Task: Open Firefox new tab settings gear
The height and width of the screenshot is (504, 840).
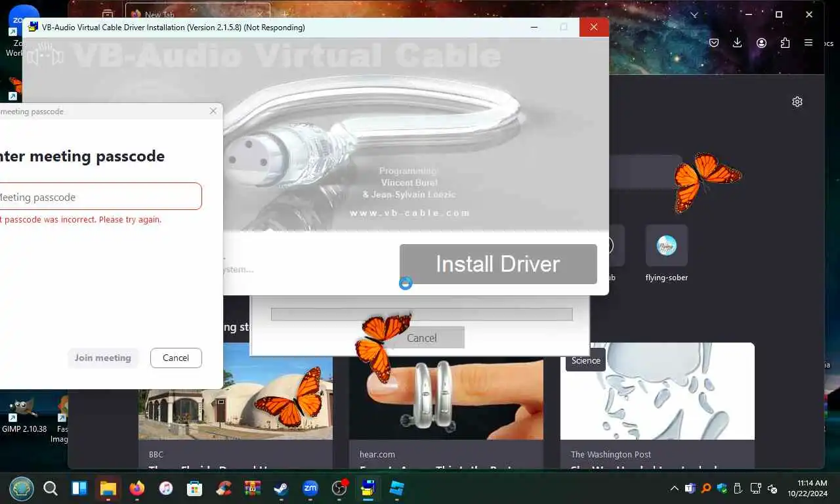Action: pos(797,102)
